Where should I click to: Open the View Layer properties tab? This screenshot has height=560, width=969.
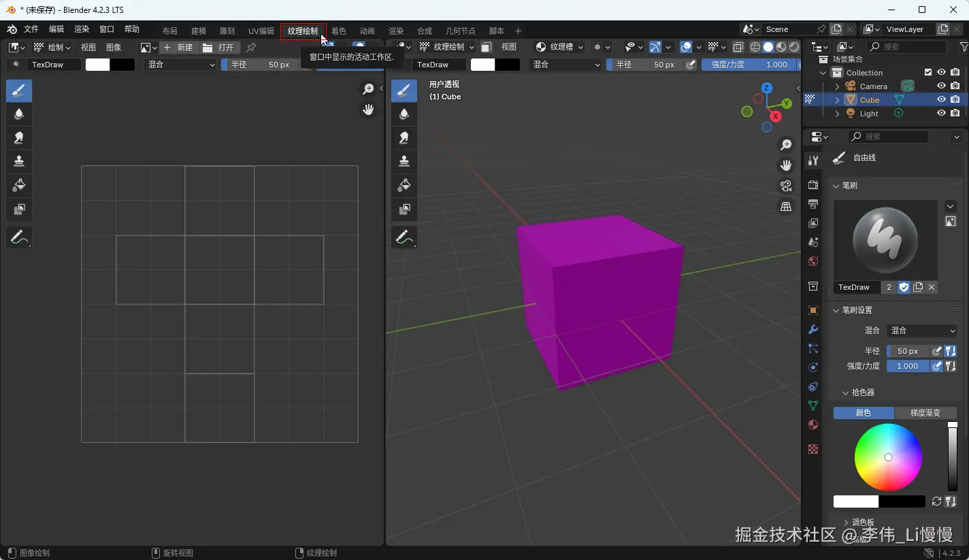tap(812, 223)
